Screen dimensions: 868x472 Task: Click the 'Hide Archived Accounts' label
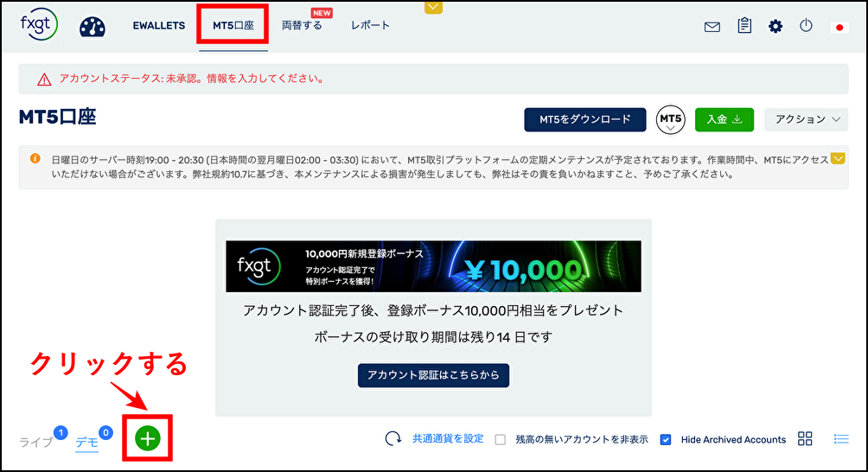(x=733, y=439)
